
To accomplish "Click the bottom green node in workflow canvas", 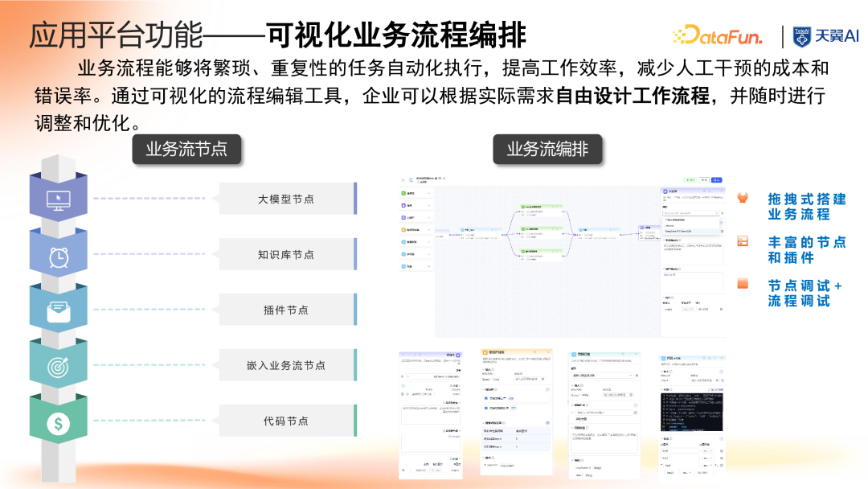I will pos(542,254).
